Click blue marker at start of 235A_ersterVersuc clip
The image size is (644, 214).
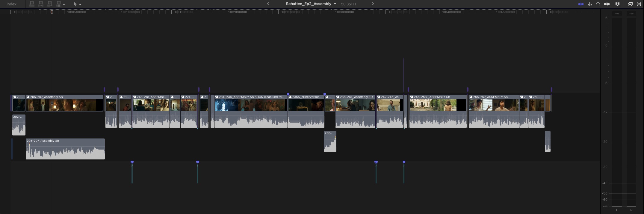[288, 94]
